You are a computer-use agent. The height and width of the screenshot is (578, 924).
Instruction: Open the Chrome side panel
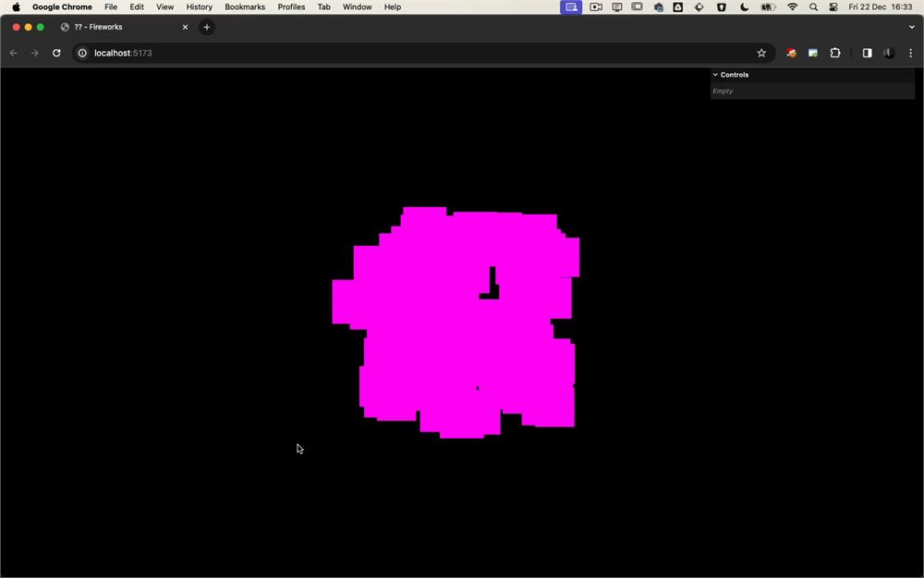867,53
